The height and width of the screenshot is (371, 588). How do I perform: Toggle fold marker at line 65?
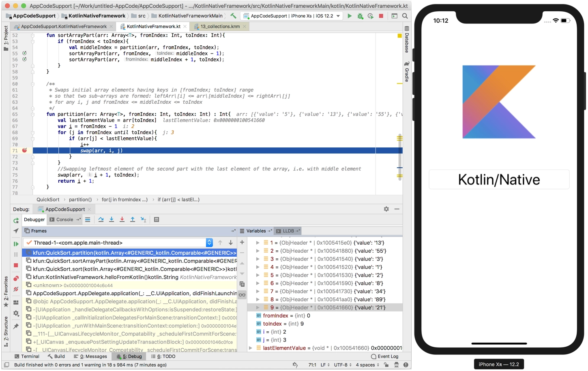(x=33, y=114)
